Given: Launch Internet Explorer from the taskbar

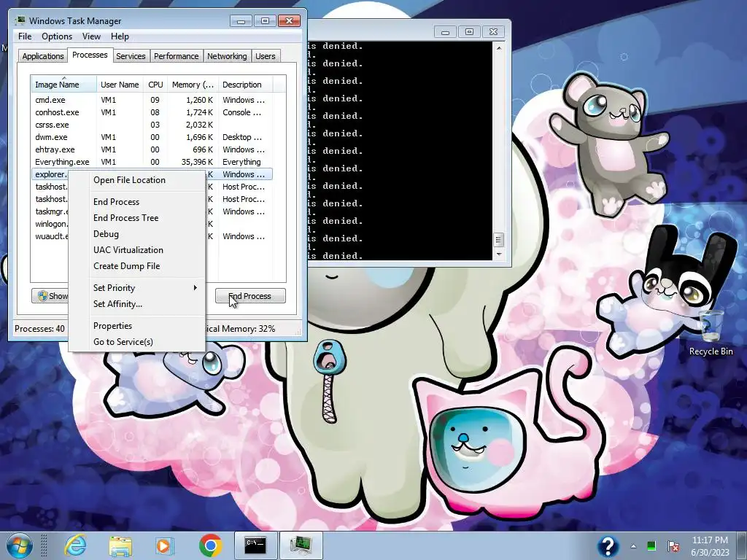Looking at the screenshot, I should [x=75, y=545].
